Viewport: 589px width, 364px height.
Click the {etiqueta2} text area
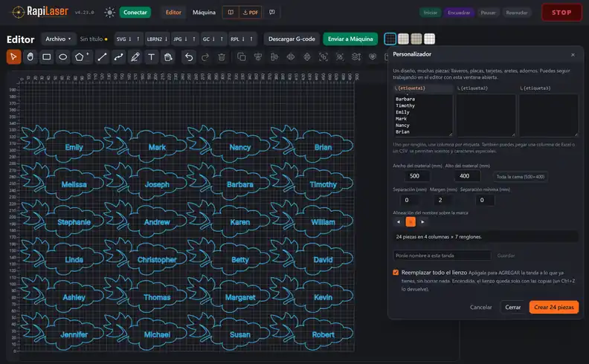point(486,115)
